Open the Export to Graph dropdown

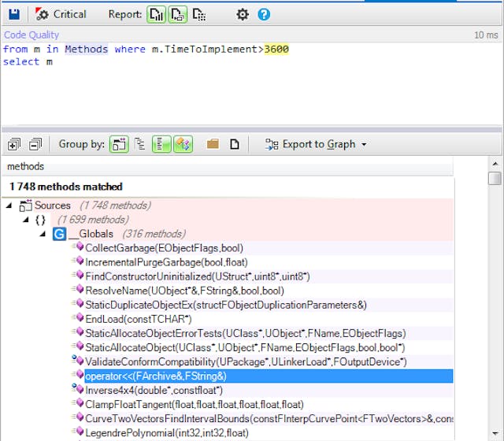[x=316, y=144]
